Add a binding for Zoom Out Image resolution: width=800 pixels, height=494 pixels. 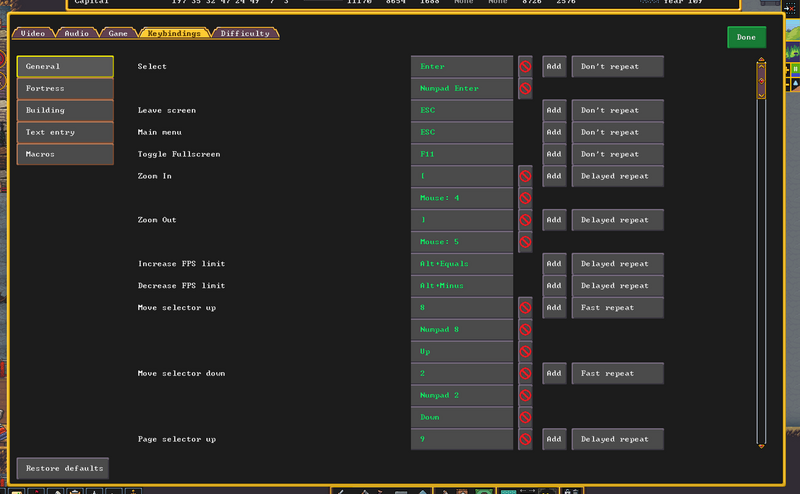[x=554, y=220]
